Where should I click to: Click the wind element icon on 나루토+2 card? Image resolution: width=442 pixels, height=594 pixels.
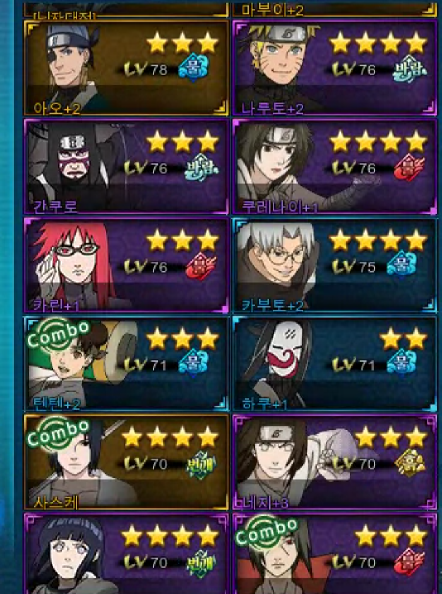[x=409, y=69]
